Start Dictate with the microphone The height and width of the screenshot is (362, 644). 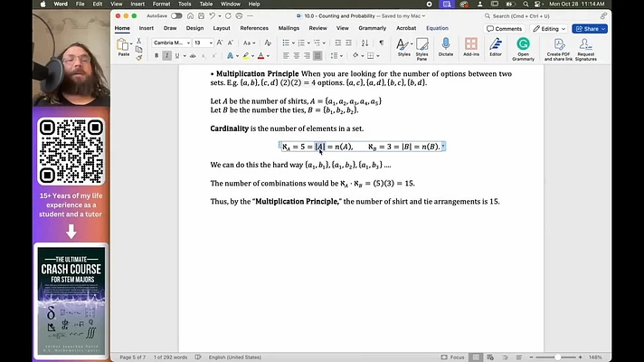(x=446, y=47)
